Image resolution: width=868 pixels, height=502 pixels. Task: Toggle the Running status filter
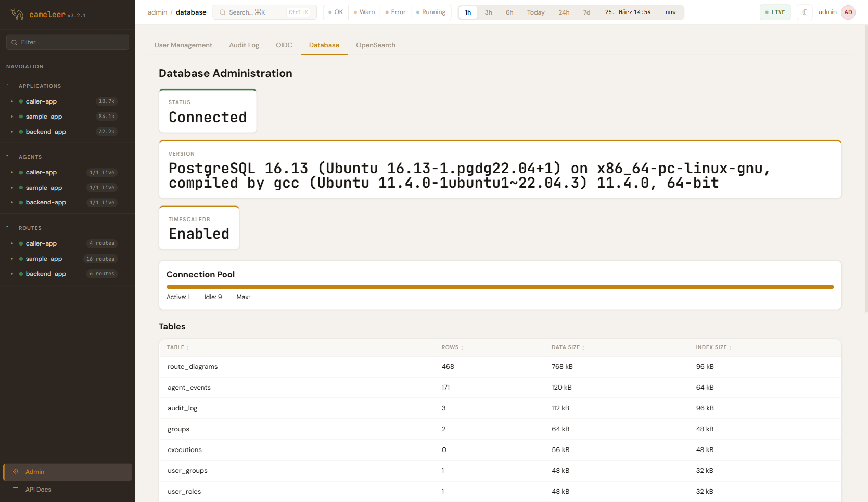tap(431, 12)
